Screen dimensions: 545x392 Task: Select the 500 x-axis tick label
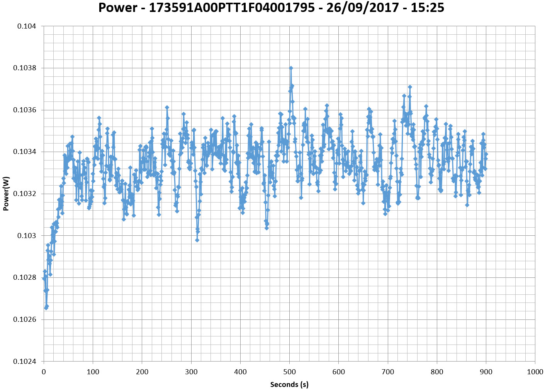289,372
